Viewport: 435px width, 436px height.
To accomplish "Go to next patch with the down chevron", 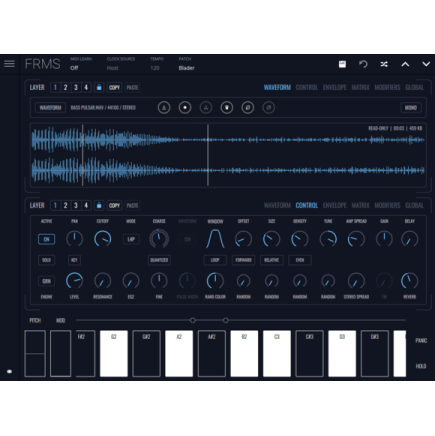I will click(x=426, y=64).
